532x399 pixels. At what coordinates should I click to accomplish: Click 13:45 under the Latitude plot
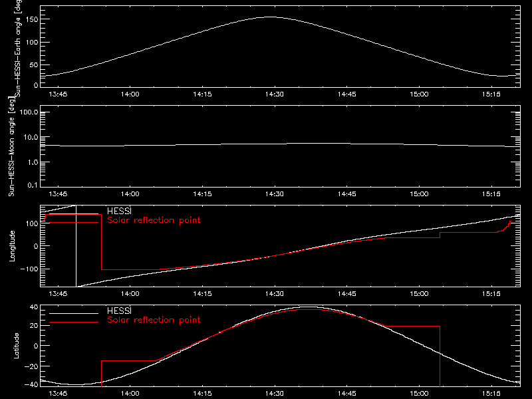coord(58,394)
